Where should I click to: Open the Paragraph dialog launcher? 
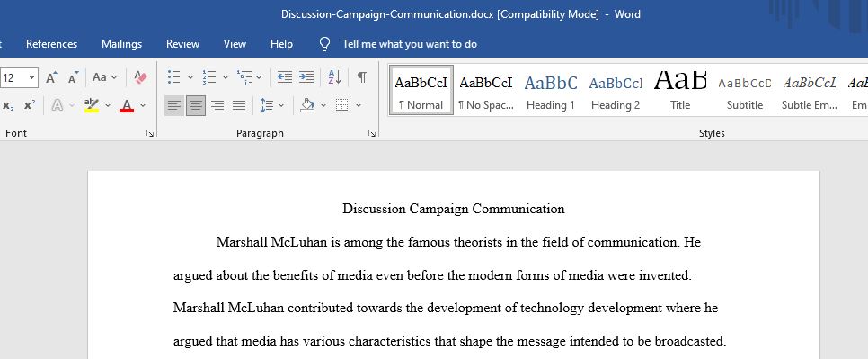coord(372,133)
